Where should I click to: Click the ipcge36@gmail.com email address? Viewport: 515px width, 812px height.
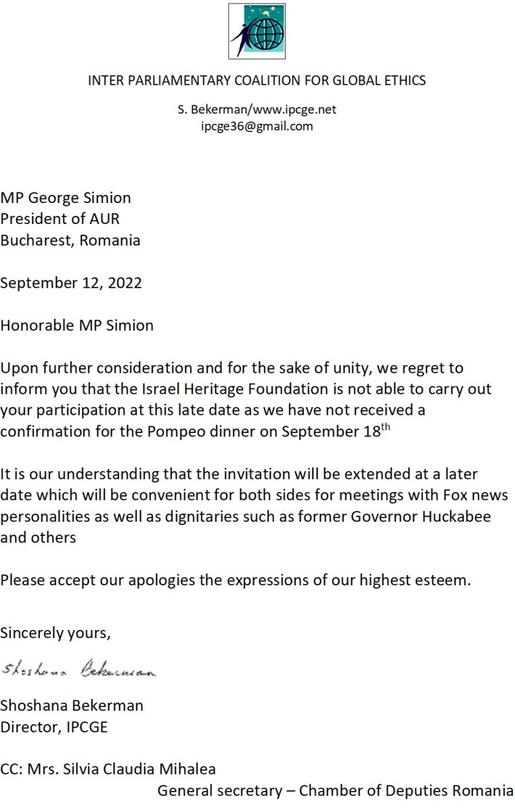coord(257,126)
